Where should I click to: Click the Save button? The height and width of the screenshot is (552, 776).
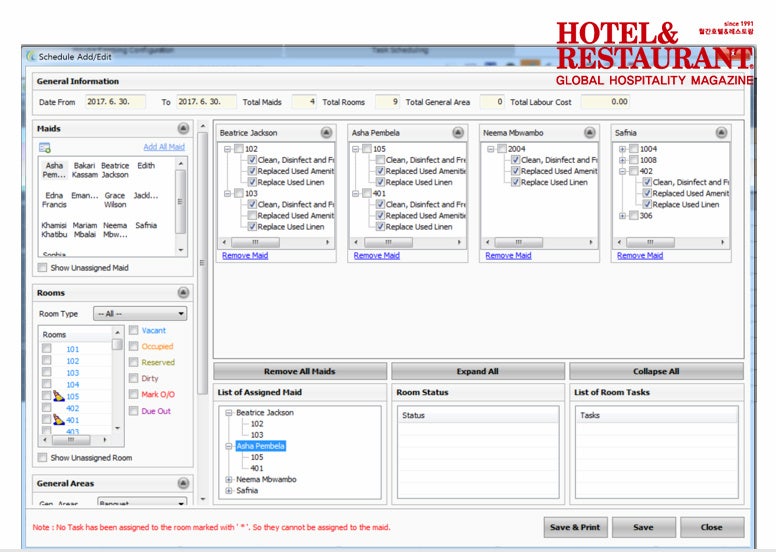(x=643, y=527)
